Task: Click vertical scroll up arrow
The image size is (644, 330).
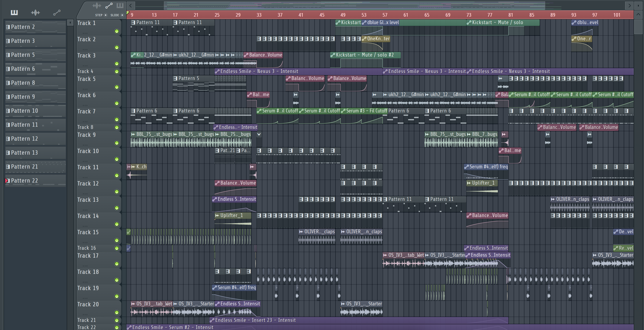Action: pos(638,14)
